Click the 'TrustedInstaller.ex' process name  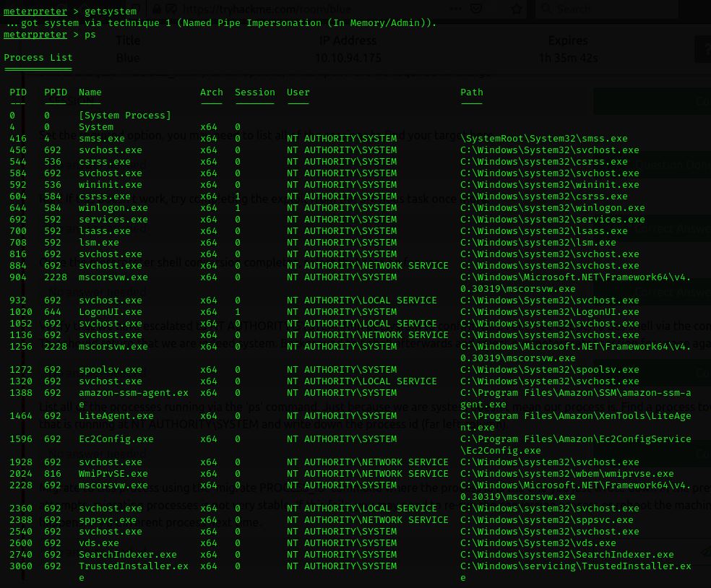(x=133, y=566)
